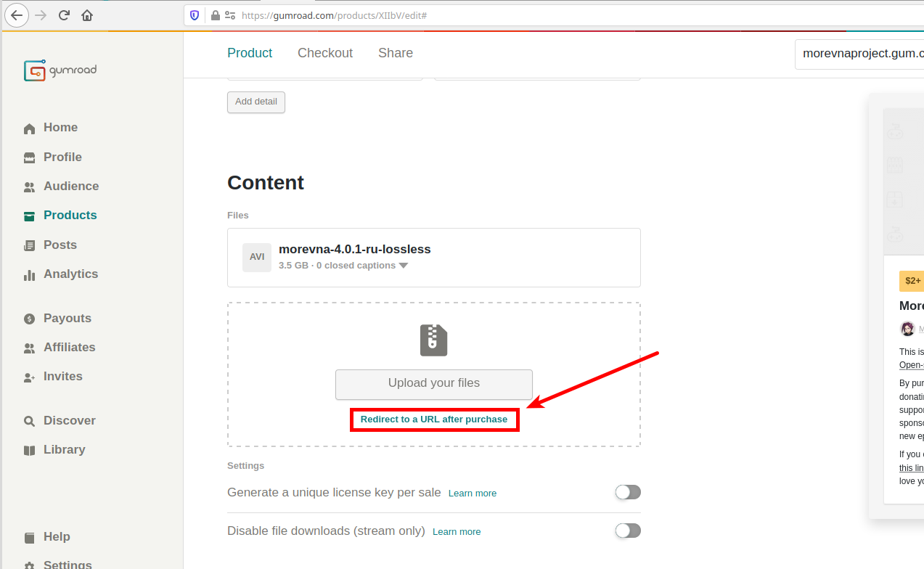Viewport: 924px width, 569px height.
Task: Click the Files label
Action: click(x=238, y=216)
